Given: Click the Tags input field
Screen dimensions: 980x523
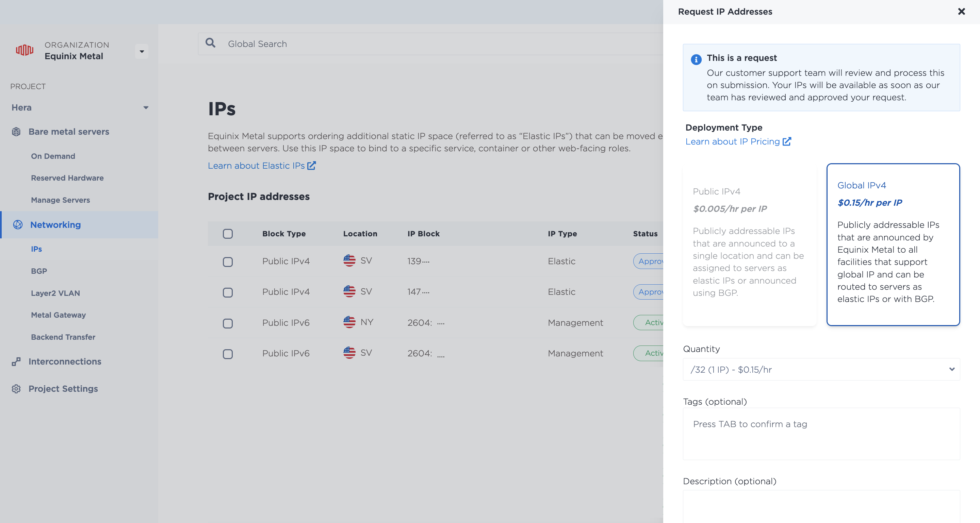Looking at the screenshot, I should [821, 434].
